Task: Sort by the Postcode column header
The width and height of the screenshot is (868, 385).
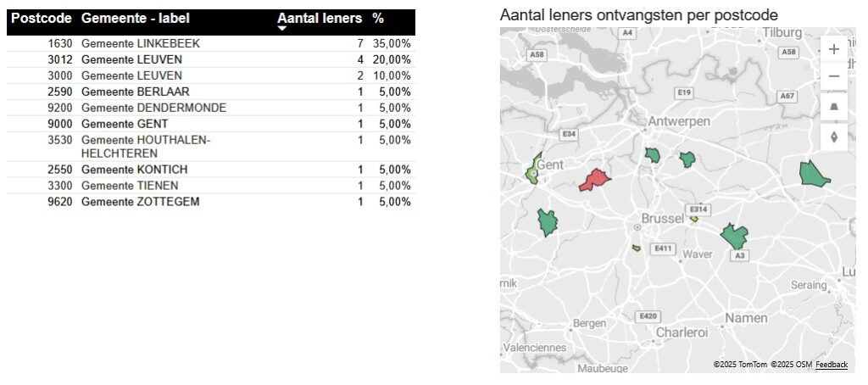Action: 42,18
